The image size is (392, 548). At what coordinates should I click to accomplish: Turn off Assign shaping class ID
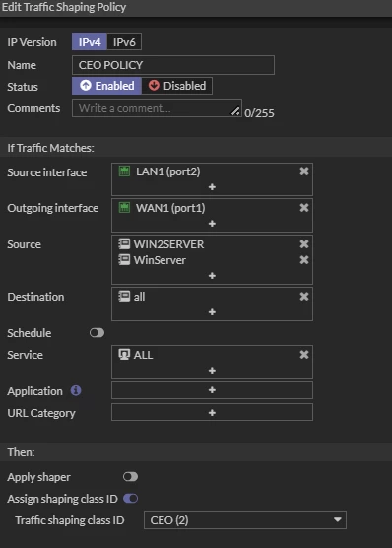pos(130,499)
